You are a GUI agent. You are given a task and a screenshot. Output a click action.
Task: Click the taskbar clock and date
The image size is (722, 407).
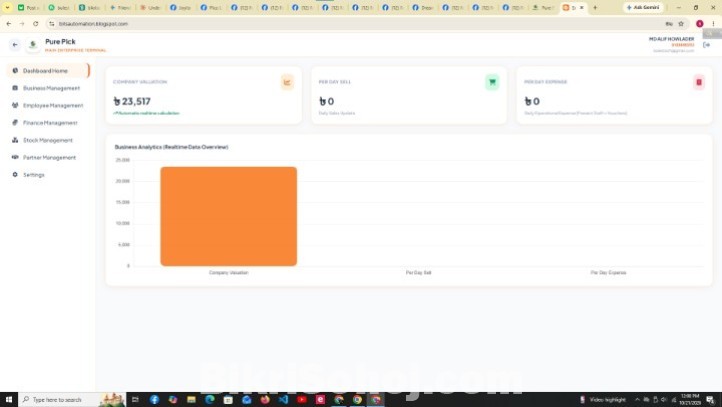[x=690, y=400]
